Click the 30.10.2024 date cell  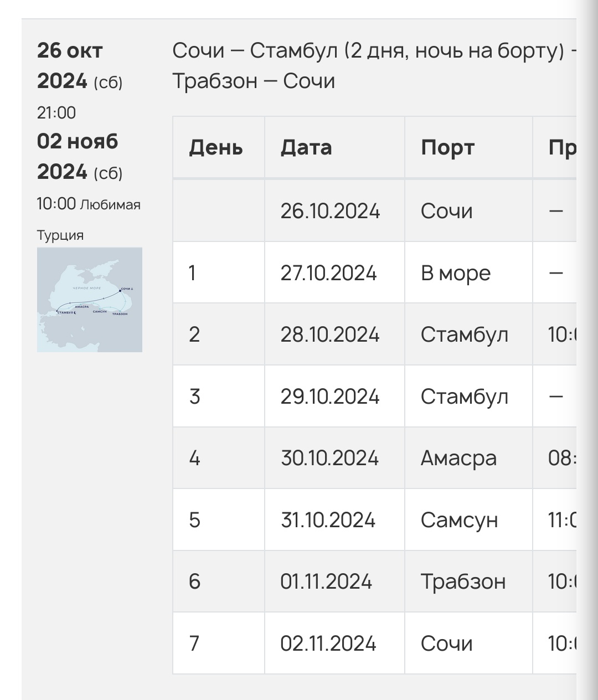click(329, 458)
